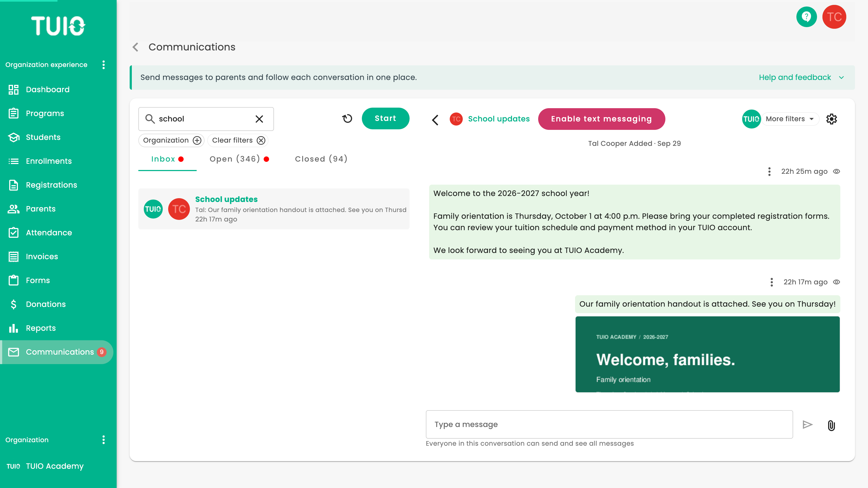Click the help chat bubble icon
868x488 pixels.
pyautogui.click(x=806, y=17)
